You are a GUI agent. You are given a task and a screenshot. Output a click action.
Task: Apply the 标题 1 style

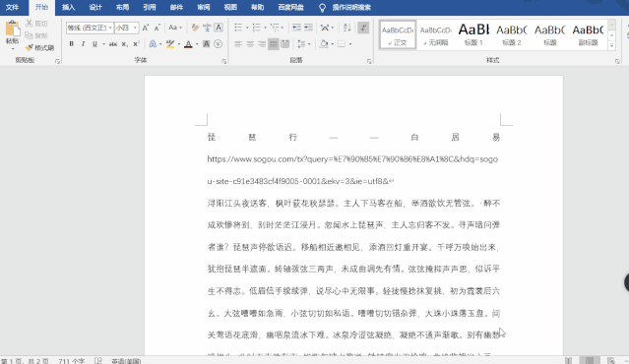pos(473,34)
